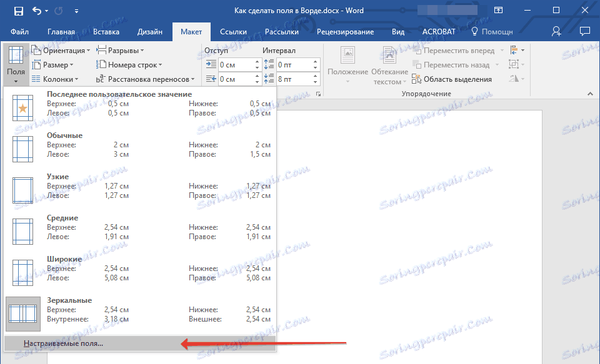Open the Разрывы breaks dropdown
This screenshot has height=364, width=600.
pos(120,51)
